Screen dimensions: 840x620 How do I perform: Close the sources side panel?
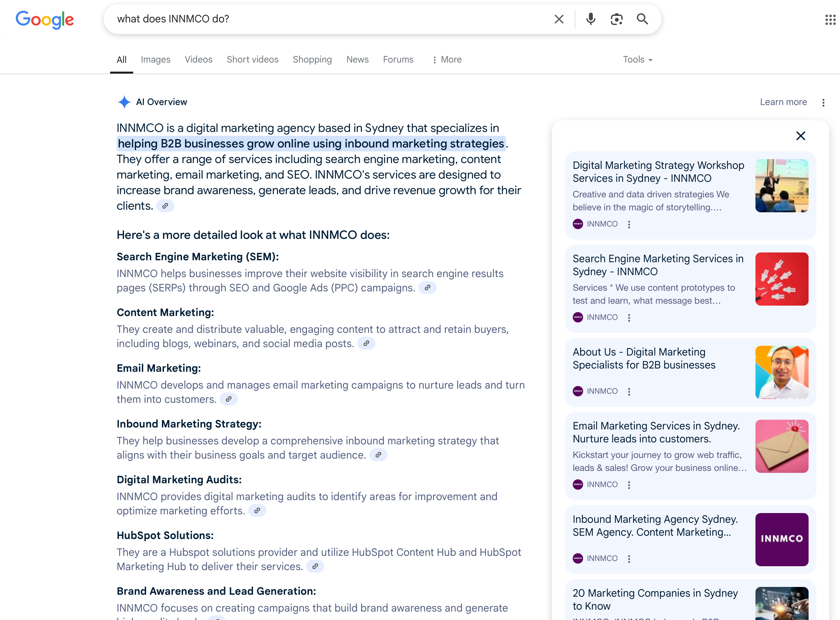[800, 136]
